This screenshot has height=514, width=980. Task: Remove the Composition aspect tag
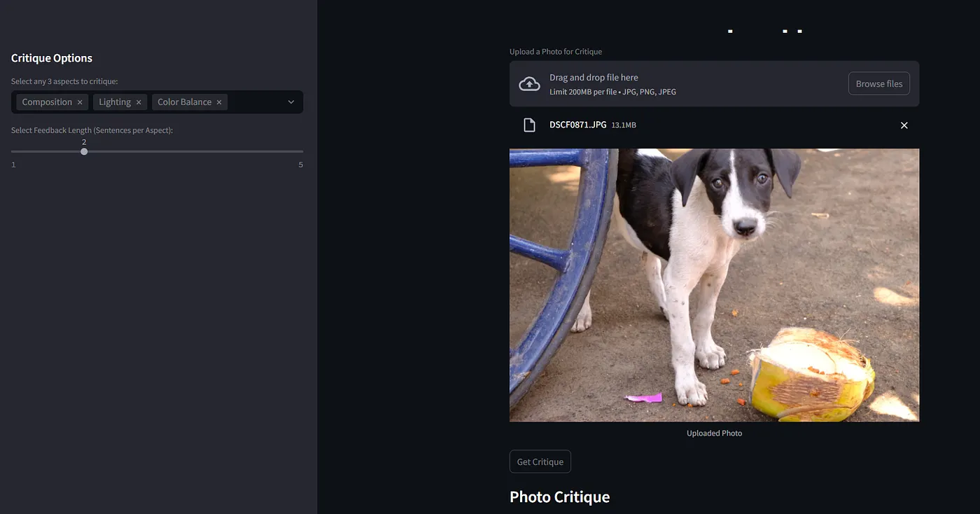(79, 102)
